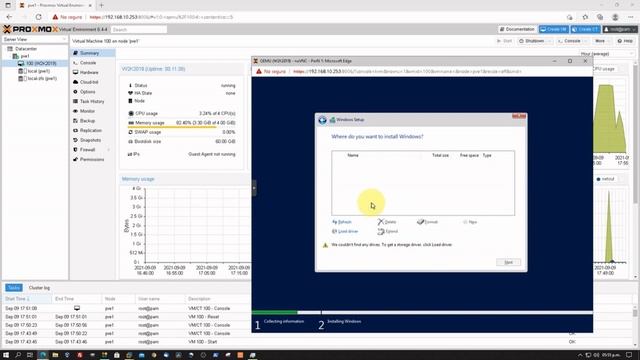Close the Windows Setup dialog
Screen dimensions: 640x360
519,116
